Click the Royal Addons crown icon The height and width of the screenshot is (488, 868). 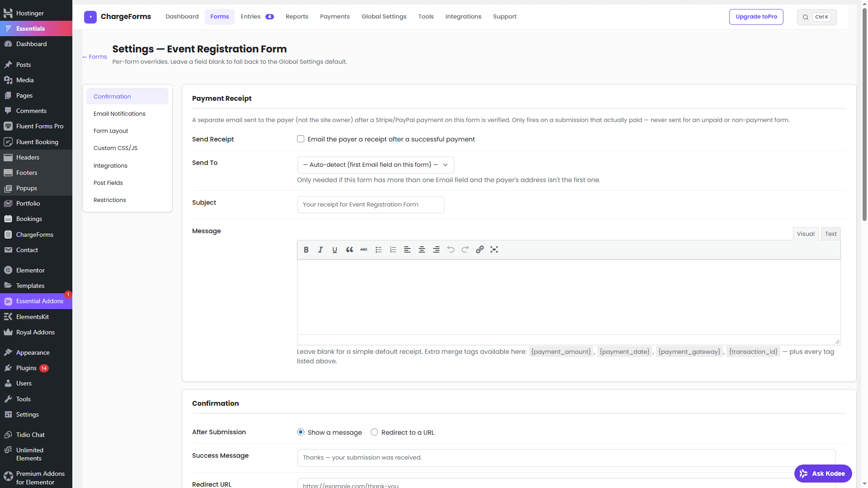[x=8, y=332]
